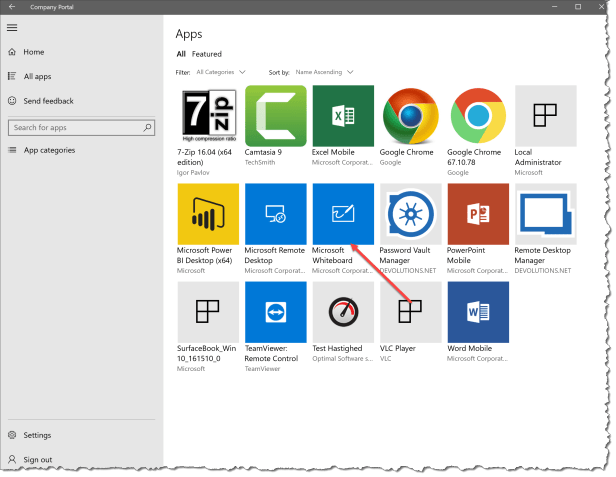Click the "Microsoft Remote Desktop" app name
Viewport: 616px width, 477px height.
[x=275, y=255]
